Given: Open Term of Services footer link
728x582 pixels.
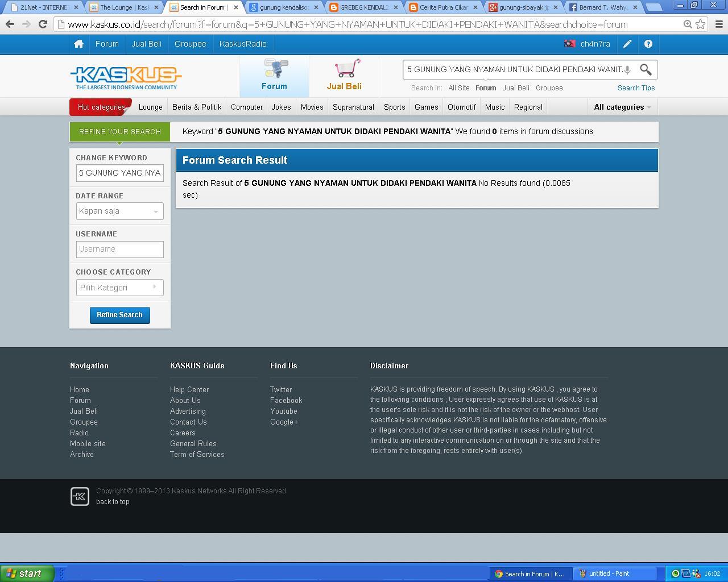Looking at the screenshot, I should pyautogui.click(x=197, y=454).
